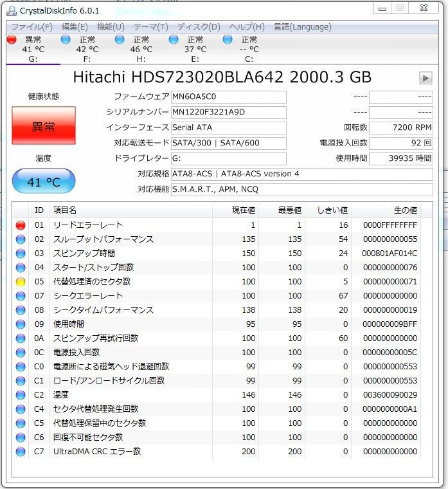Click the power-on hours field 39935 時間
The height and width of the screenshot is (489, 448).
coord(401,159)
